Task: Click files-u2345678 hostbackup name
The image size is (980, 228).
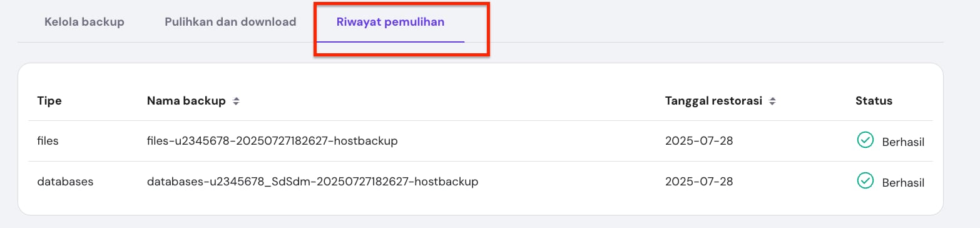Action: point(272,141)
